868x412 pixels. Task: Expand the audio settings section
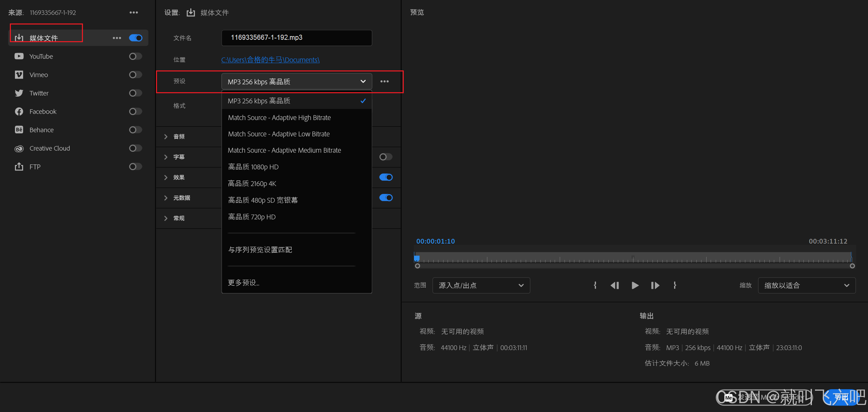(x=166, y=136)
